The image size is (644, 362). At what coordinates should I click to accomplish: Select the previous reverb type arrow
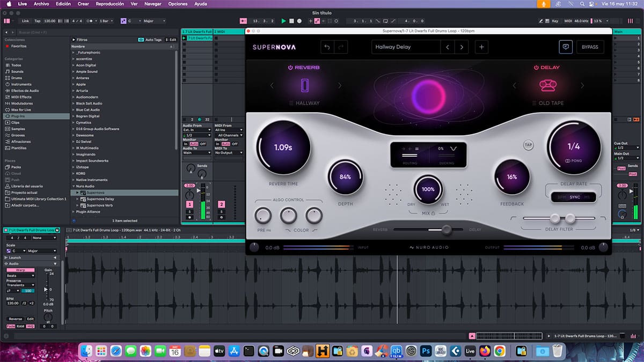272,86
